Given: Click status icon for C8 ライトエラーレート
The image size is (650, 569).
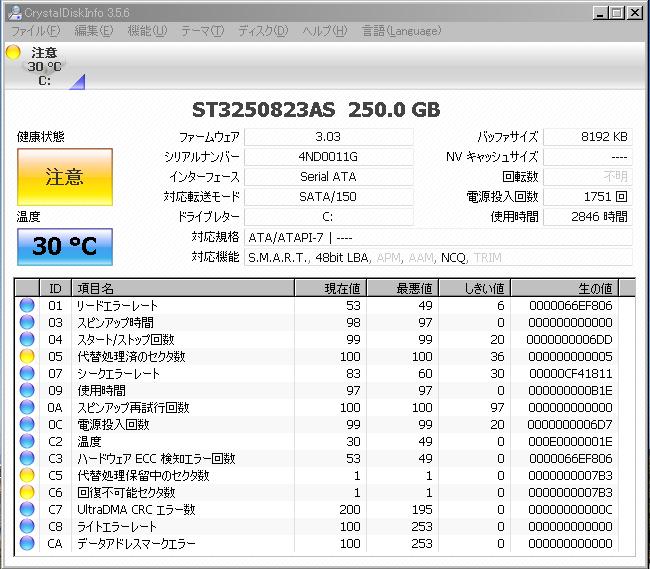Looking at the screenshot, I should pyautogui.click(x=27, y=526).
